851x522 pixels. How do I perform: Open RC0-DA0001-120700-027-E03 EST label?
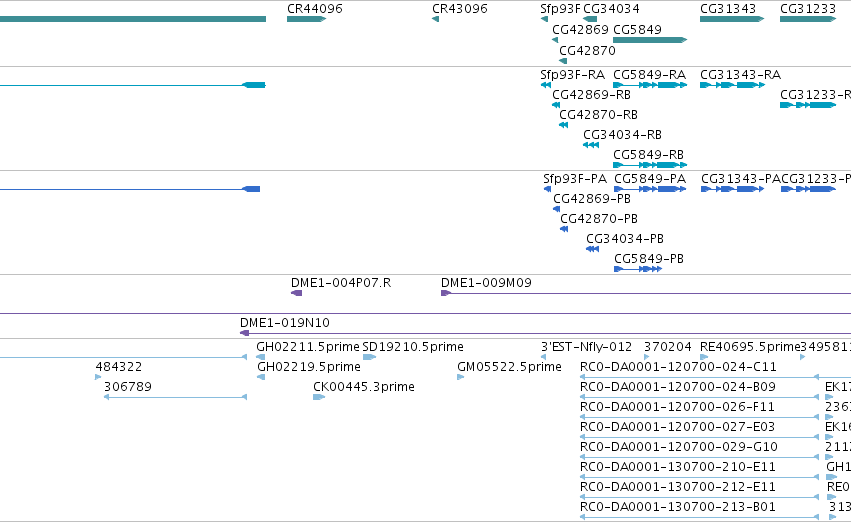click(677, 427)
